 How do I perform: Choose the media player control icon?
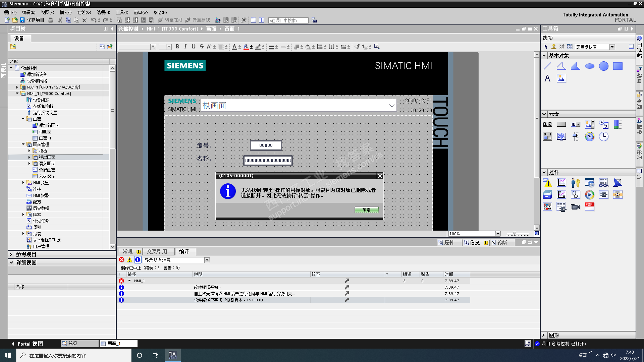point(589,195)
